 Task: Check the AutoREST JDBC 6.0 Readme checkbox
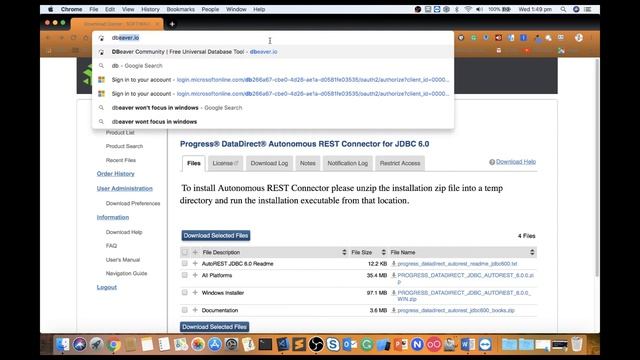(184, 264)
